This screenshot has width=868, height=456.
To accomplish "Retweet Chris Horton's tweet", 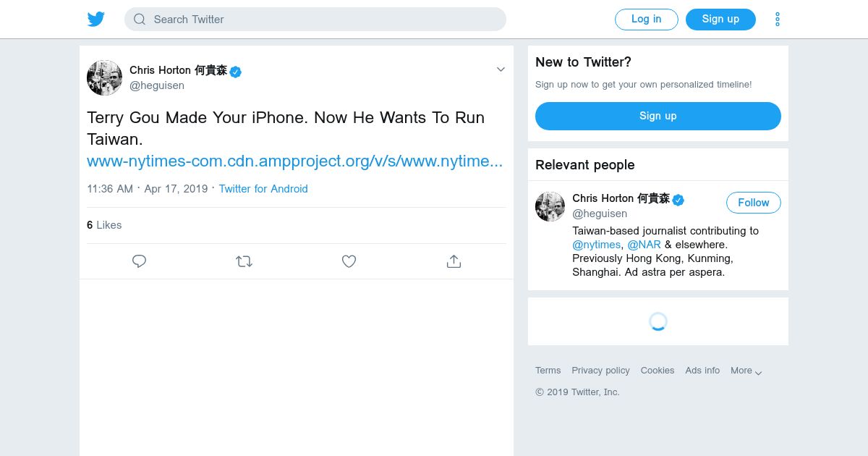I will (244, 261).
